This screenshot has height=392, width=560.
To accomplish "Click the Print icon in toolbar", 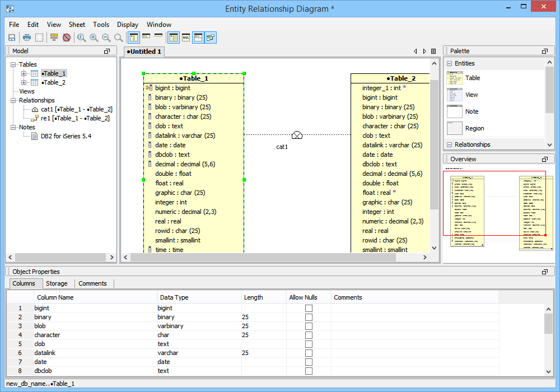I will coord(26,38).
